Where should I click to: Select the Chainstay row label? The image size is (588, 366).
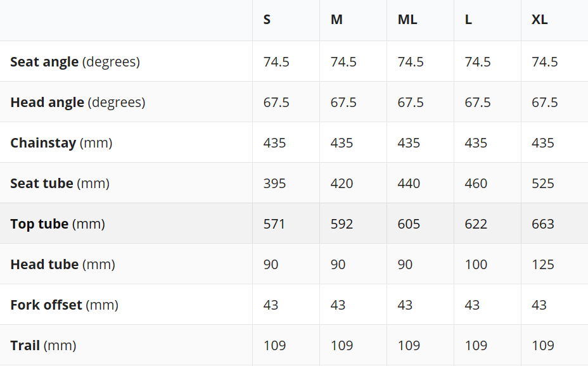[x=61, y=142]
